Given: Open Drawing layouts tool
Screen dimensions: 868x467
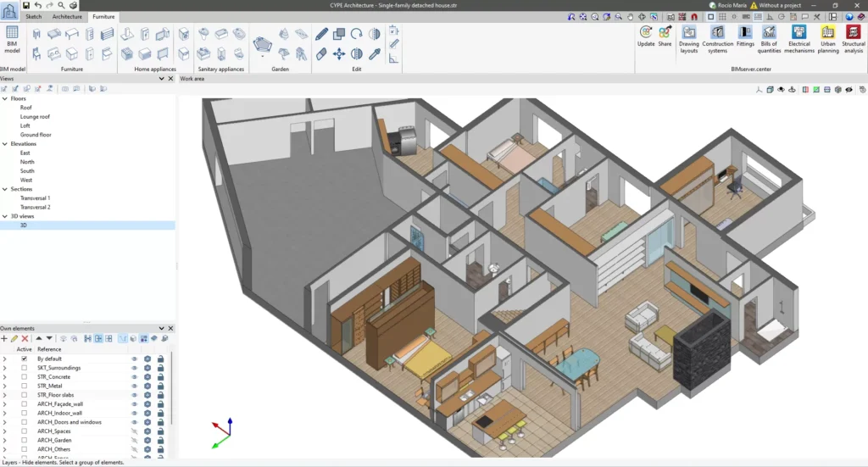Looking at the screenshot, I should pos(688,39).
